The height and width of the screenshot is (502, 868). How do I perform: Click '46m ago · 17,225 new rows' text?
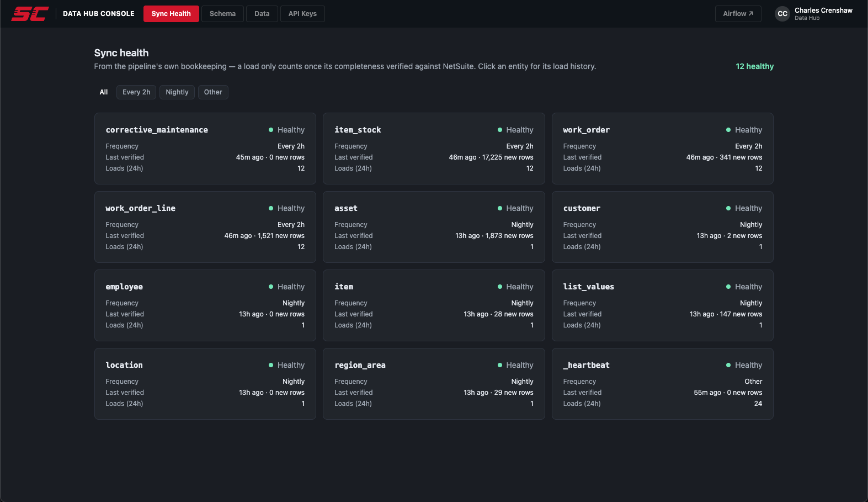point(491,157)
